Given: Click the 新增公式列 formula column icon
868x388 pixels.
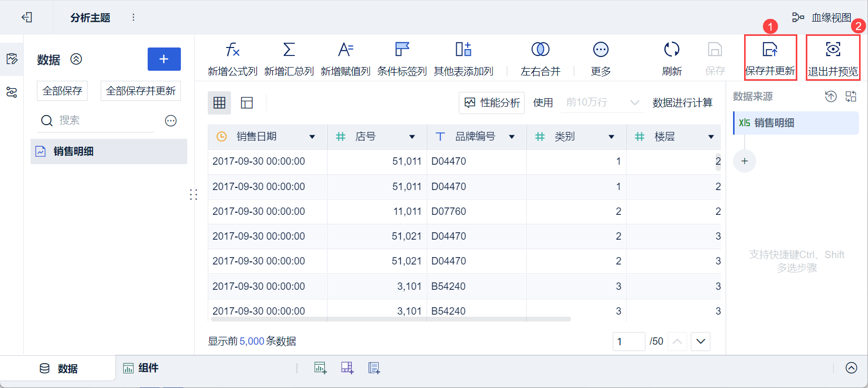Looking at the screenshot, I should click(233, 50).
